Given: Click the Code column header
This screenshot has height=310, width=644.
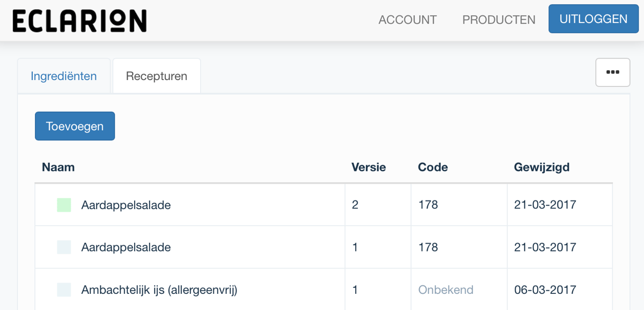Looking at the screenshot, I should [x=433, y=167].
